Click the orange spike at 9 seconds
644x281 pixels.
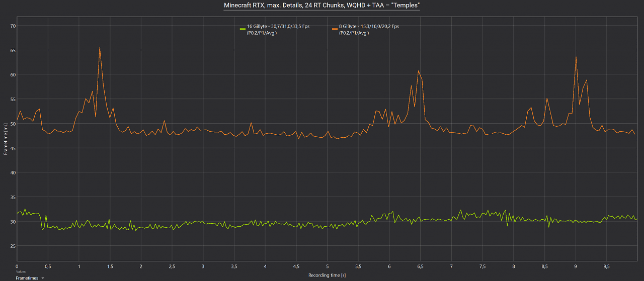[x=576, y=57]
